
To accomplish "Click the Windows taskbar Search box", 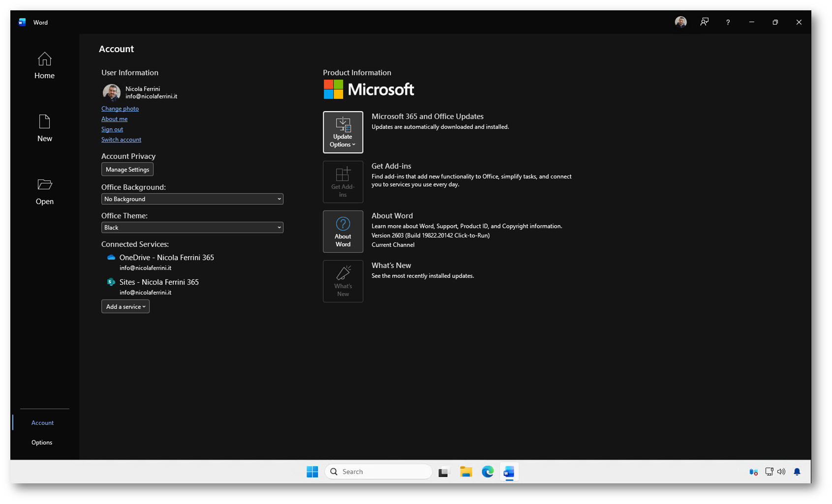I will click(378, 472).
